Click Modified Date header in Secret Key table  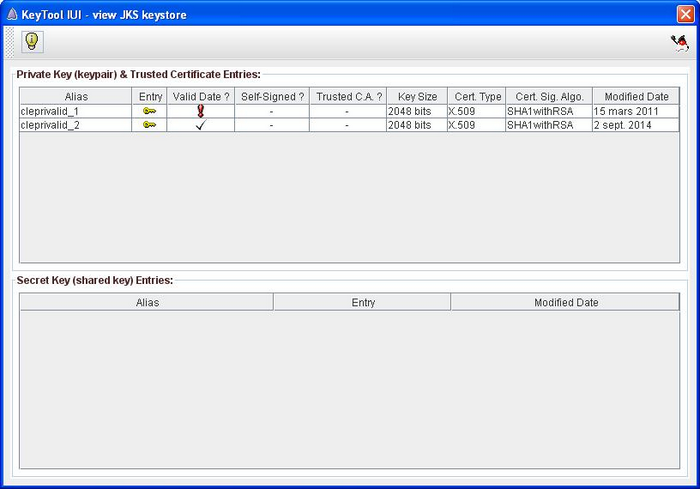pos(565,302)
